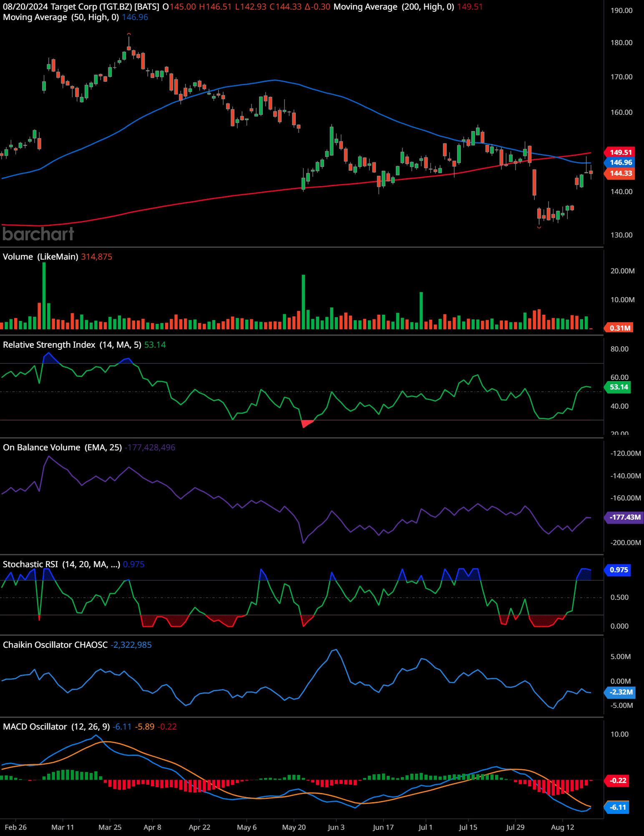Click the May 6 date axis label

tap(247, 827)
